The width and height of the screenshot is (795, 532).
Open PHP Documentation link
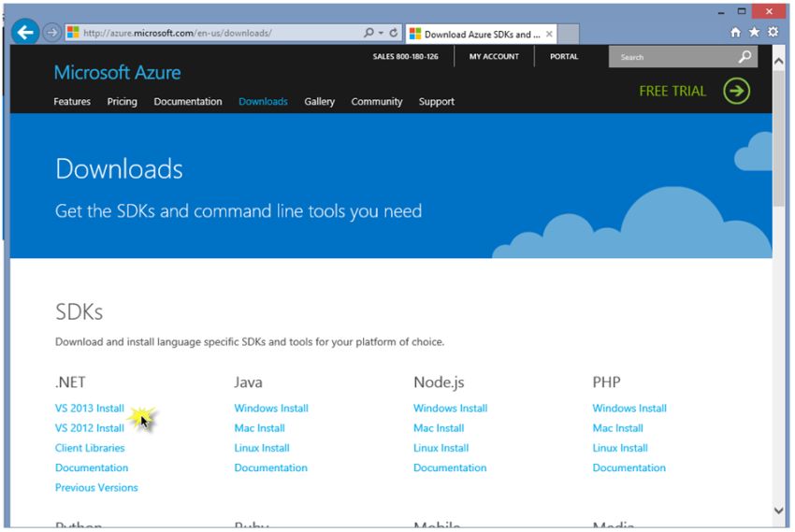pyautogui.click(x=629, y=467)
